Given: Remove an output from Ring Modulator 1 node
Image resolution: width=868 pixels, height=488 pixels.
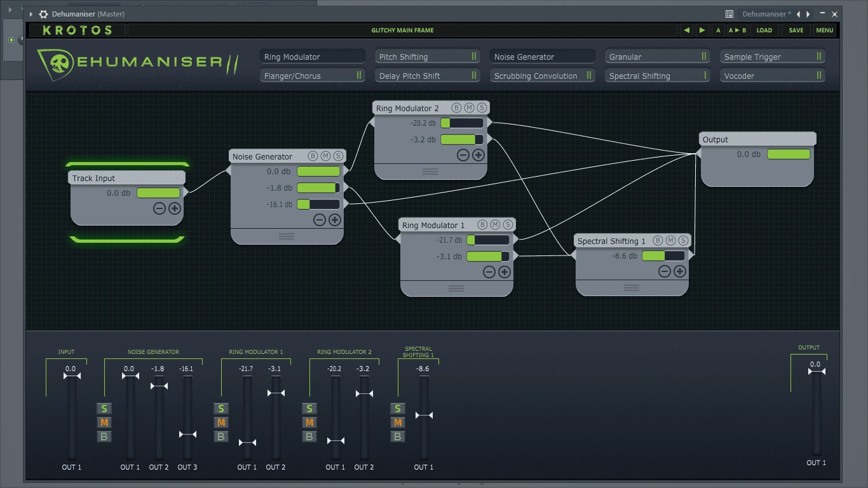Looking at the screenshot, I should coord(489,272).
